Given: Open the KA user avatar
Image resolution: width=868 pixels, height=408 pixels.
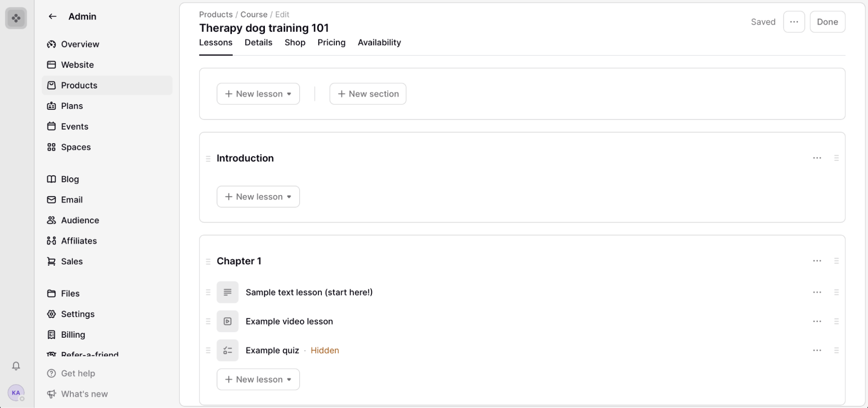Looking at the screenshot, I should pyautogui.click(x=16, y=393).
